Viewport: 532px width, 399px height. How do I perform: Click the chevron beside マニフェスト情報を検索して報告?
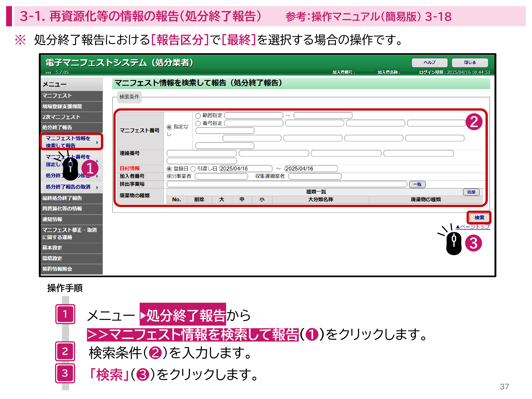coord(97,143)
